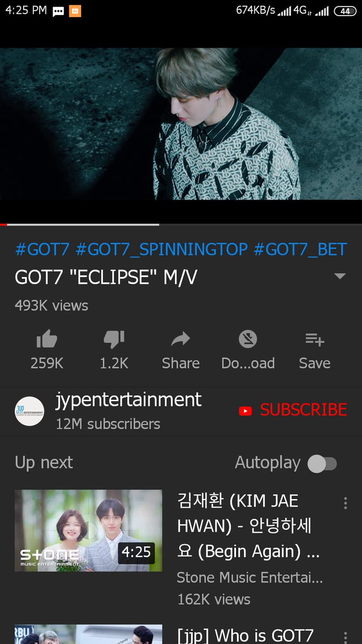
Task: Toggle the Autoplay switch
Action: coord(322,464)
